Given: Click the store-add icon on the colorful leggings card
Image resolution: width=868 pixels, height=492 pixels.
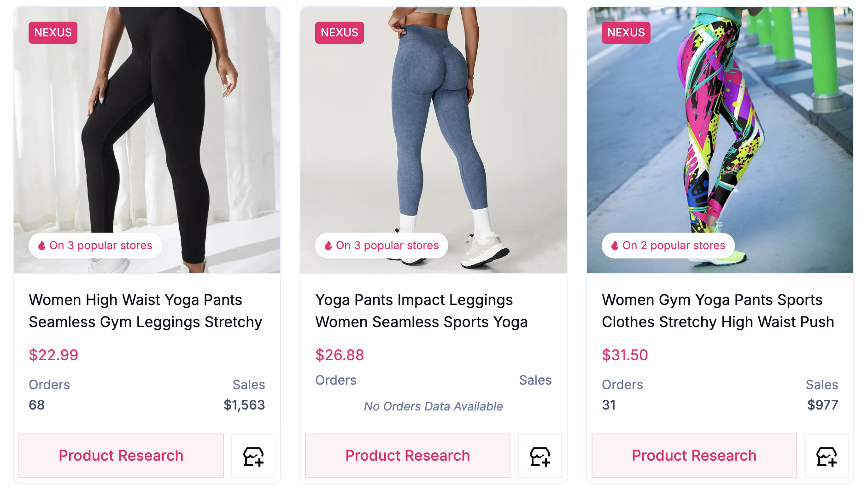Looking at the screenshot, I should [x=826, y=456].
